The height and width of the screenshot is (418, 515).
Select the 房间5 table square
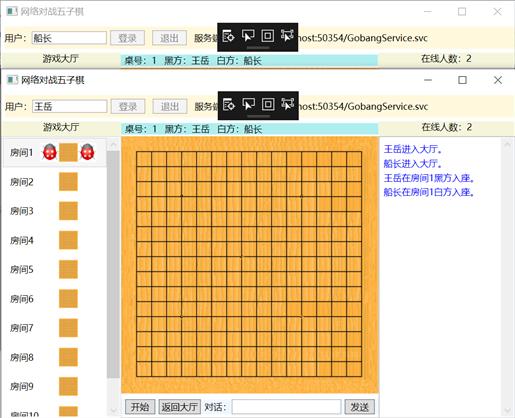68,269
